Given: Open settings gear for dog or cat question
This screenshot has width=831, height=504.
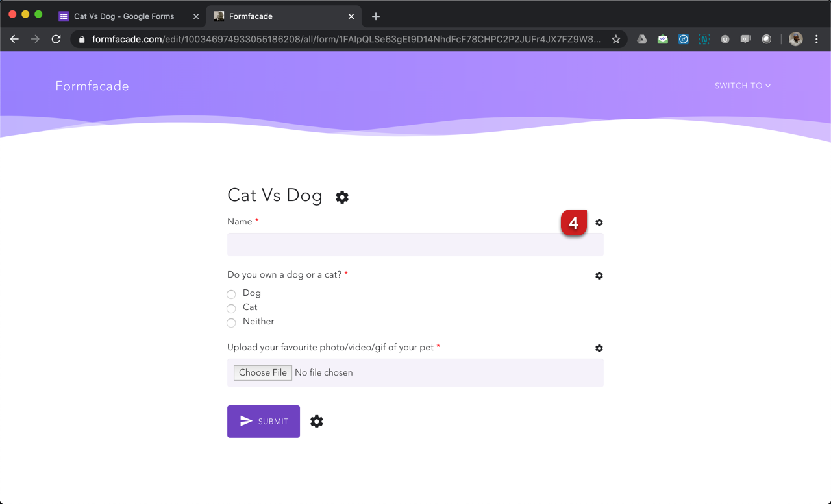Looking at the screenshot, I should 599,276.
